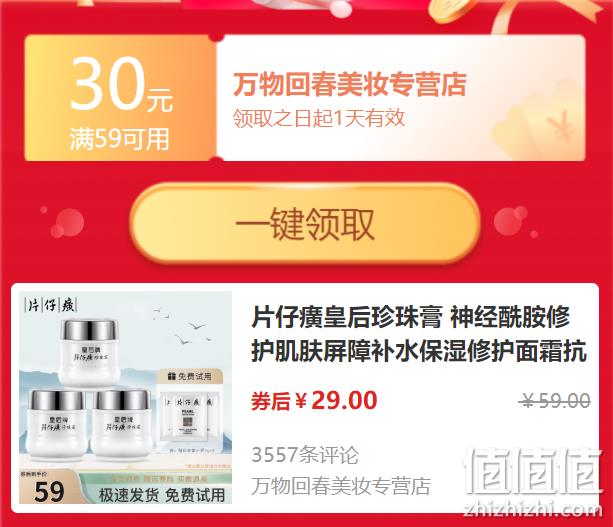This screenshot has height=527, width=613.
Task: Click the 领取之日起1天有效 validity text
Action: point(318,118)
